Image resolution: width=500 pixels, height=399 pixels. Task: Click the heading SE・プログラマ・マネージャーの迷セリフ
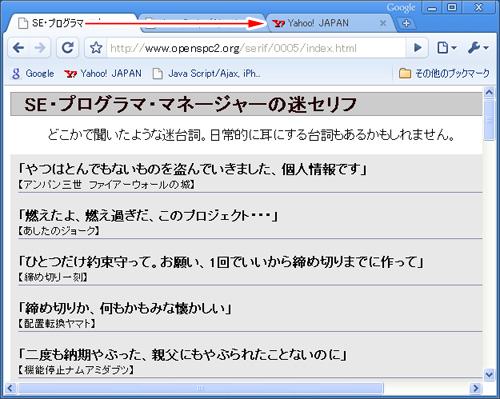[x=191, y=104]
